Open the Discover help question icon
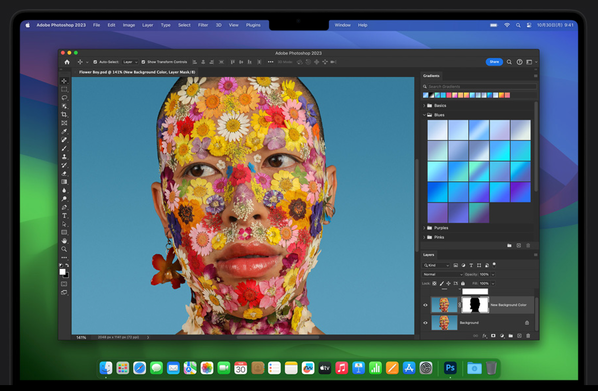 [x=519, y=62]
